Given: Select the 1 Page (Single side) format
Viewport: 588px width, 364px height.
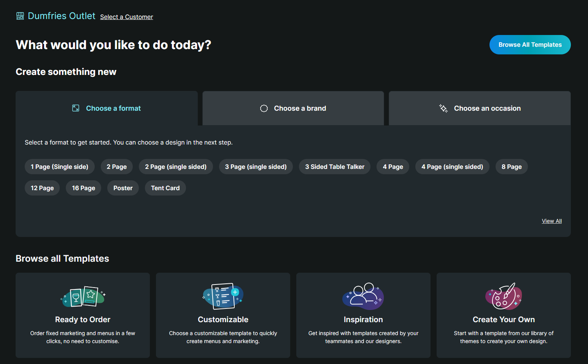Looking at the screenshot, I should [x=59, y=167].
